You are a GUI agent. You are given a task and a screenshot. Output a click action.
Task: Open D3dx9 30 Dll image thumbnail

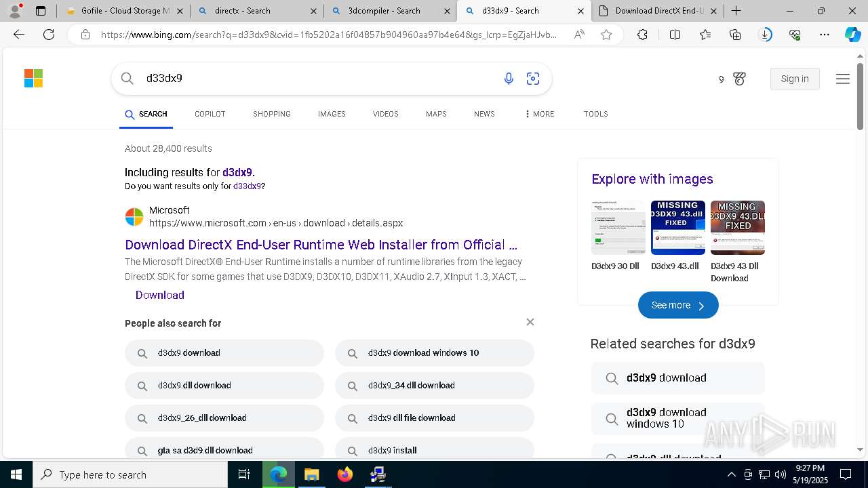click(x=618, y=228)
